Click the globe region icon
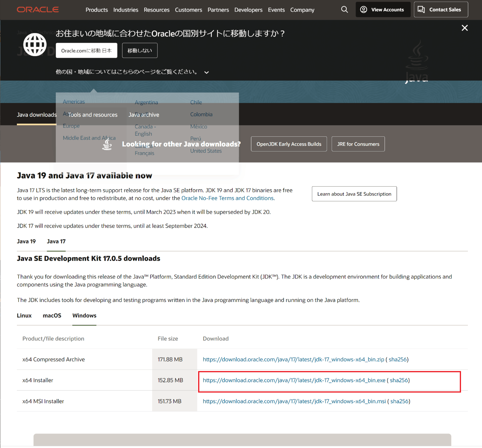 point(35,44)
